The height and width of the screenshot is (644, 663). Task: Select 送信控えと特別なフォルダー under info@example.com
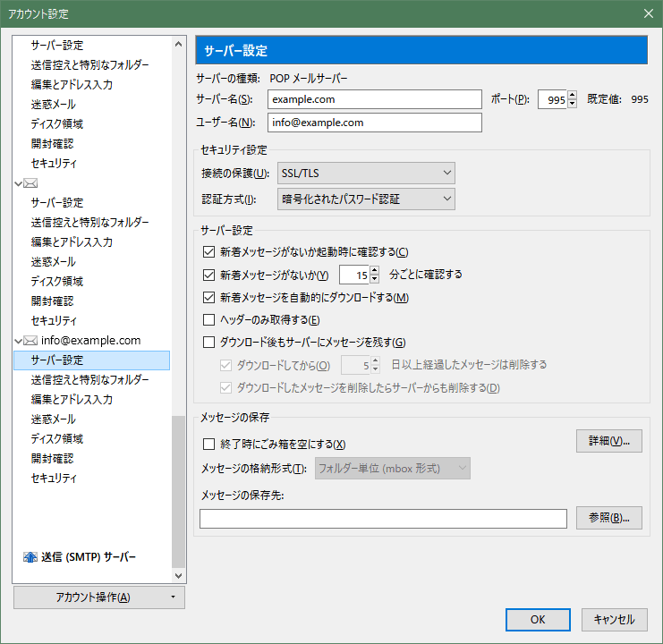click(89, 380)
